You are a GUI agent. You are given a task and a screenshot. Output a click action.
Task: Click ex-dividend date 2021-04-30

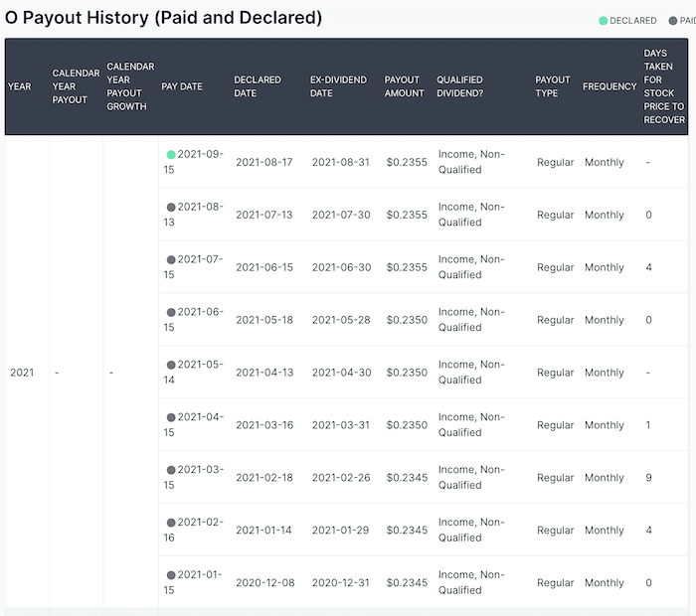click(x=341, y=373)
